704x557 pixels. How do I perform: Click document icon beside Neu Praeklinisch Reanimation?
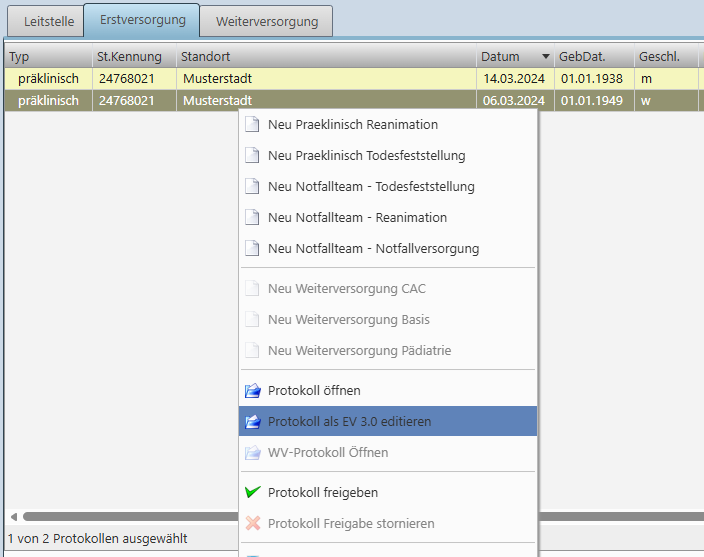pyautogui.click(x=252, y=125)
